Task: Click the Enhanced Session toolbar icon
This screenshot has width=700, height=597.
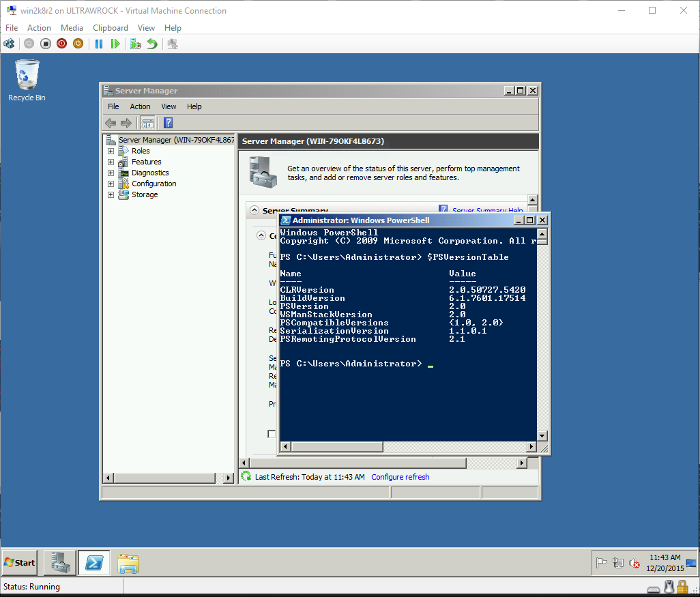Action: (x=173, y=44)
